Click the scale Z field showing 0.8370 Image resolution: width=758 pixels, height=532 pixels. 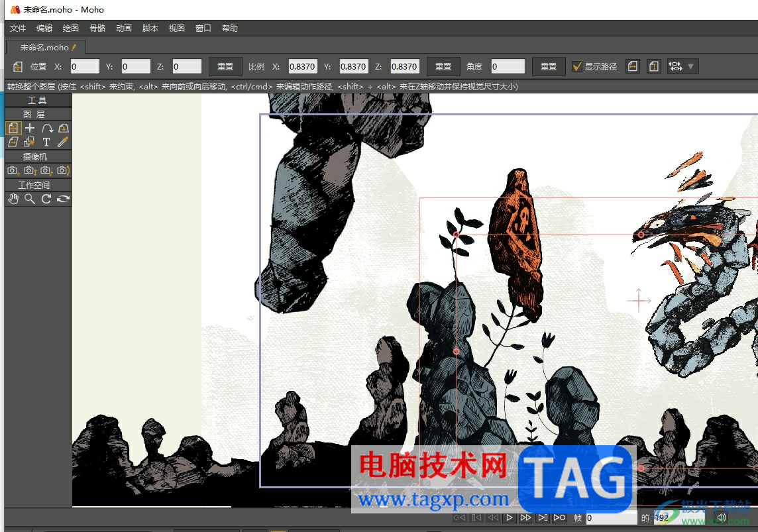pos(405,67)
